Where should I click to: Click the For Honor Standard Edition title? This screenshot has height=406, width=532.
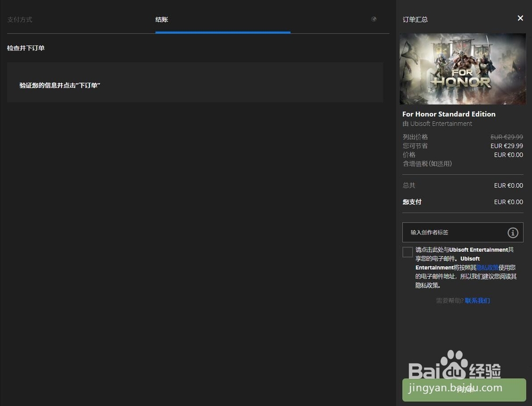448,114
